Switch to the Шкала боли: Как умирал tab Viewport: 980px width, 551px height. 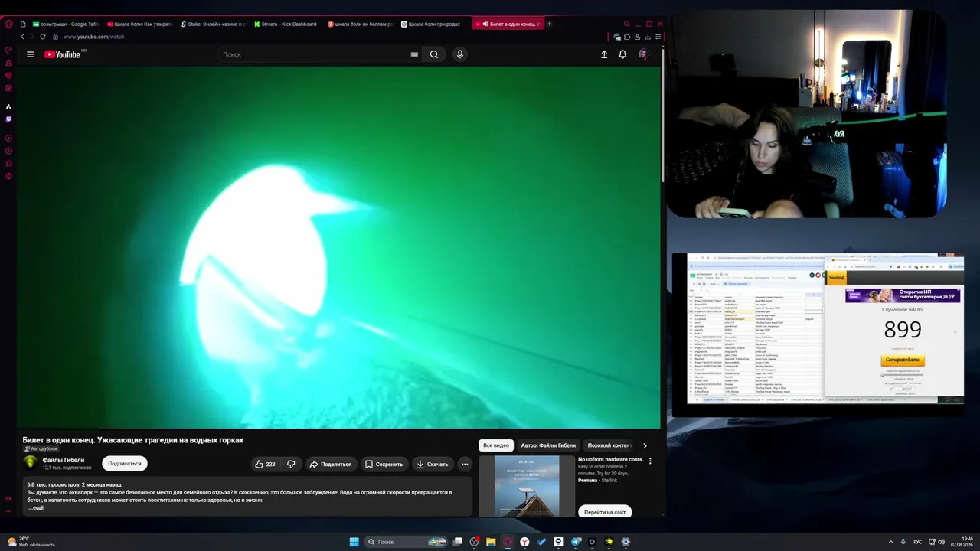[139, 24]
